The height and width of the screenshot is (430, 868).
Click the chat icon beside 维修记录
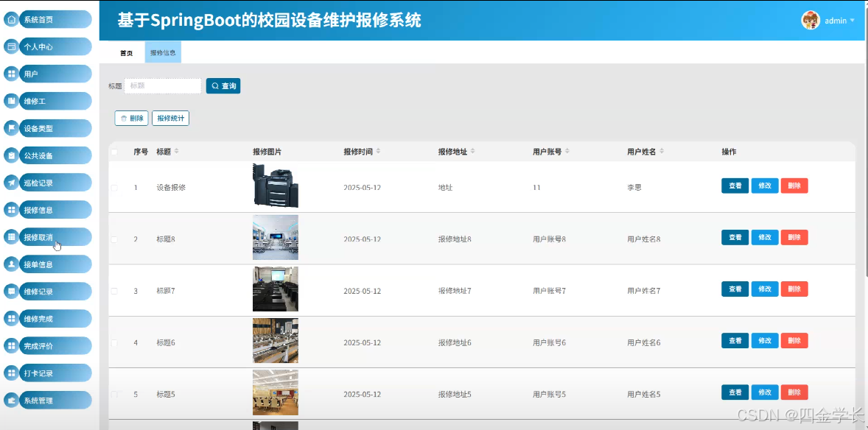(12, 291)
